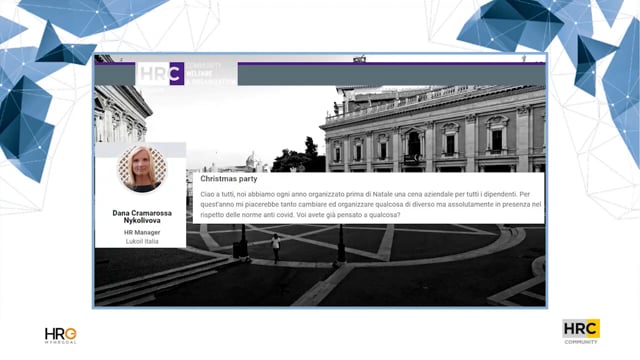Open Dana Cramarossa's round profile photo

pyautogui.click(x=142, y=169)
